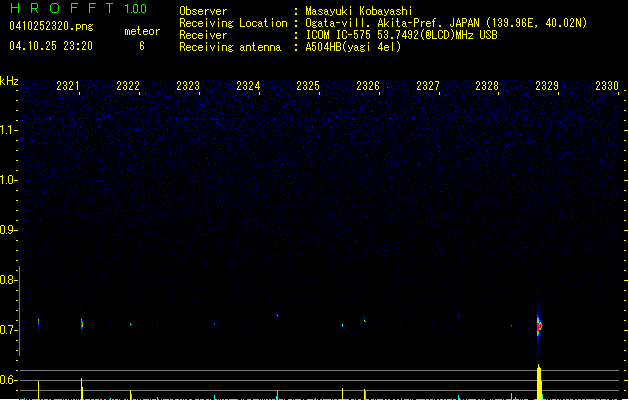Screen dimensions: 629x400
Task: Click the 1.1 kHz axis label
Action: (x=8, y=130)
